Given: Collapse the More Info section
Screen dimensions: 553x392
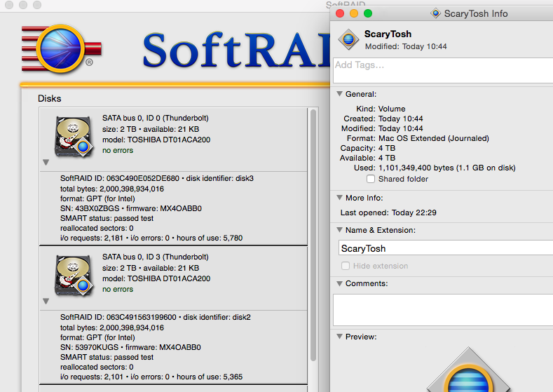Looking at the screenshot, I should (x=339, y=198).
